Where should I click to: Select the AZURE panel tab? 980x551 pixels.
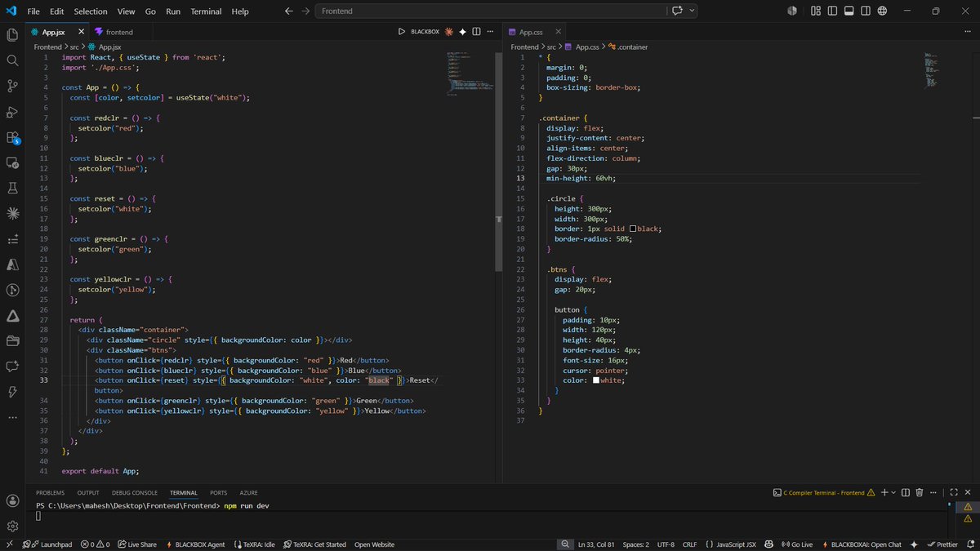coord(249,493)
